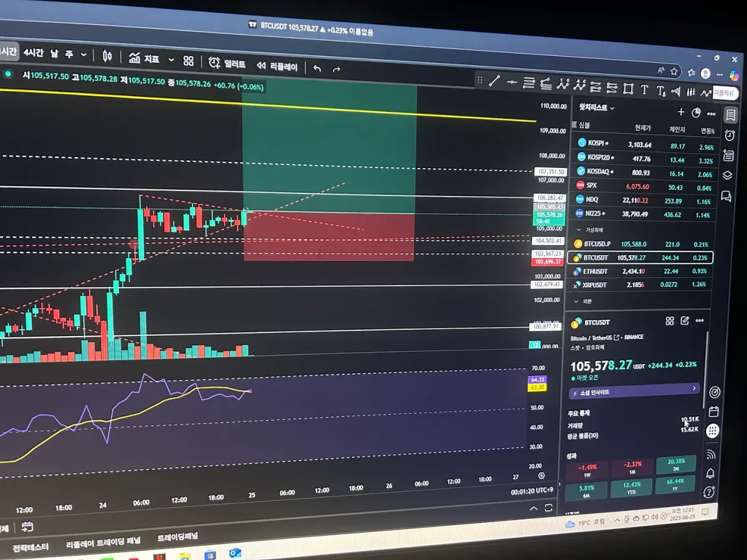Select the 4시간 timeframe
The width and height of the screenshot is (747, 560).
(x=34, y=53)
